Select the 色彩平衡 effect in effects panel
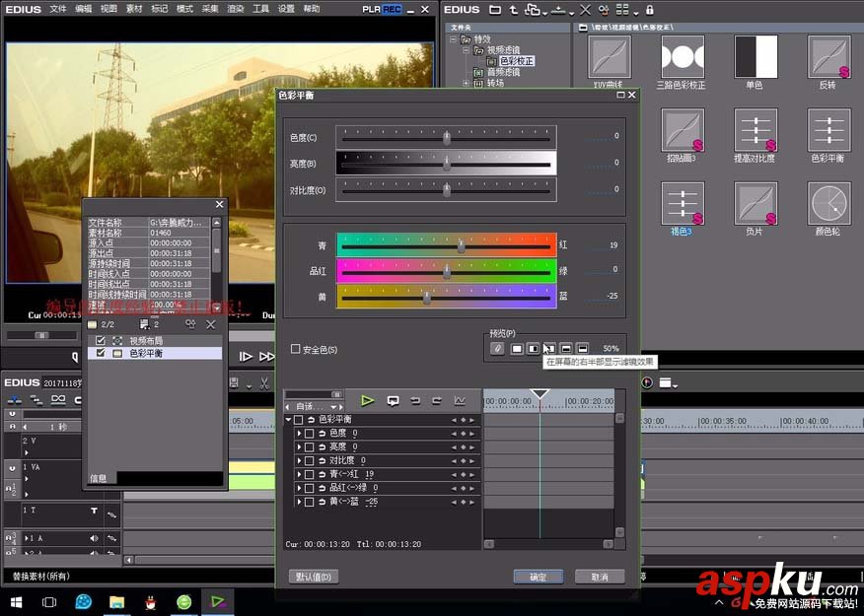 pyautogui.click(x=828, y=130)
